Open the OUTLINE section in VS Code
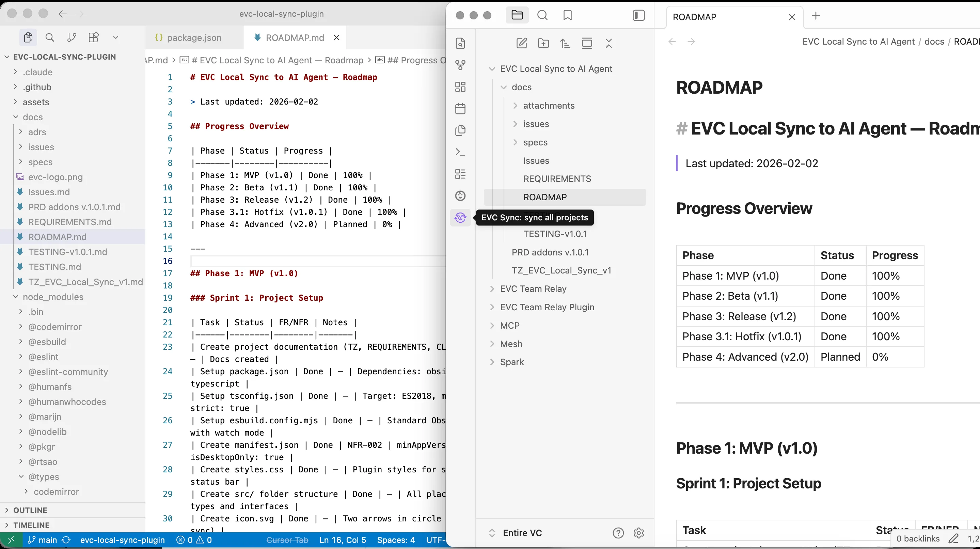The width and height of the screenshot is (980, 549). click(x=30, y=510)
